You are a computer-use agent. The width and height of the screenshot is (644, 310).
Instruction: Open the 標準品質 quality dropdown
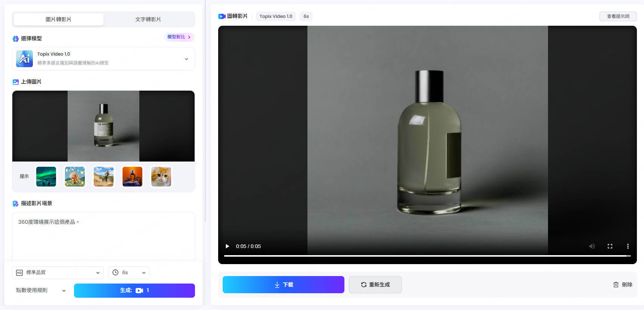tap(58, 273)
